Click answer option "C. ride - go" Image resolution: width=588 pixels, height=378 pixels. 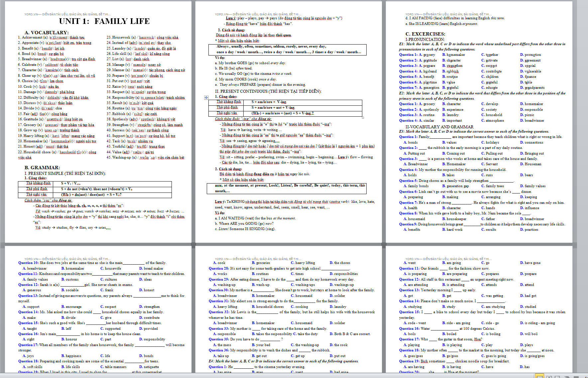(x=490, y=323)
